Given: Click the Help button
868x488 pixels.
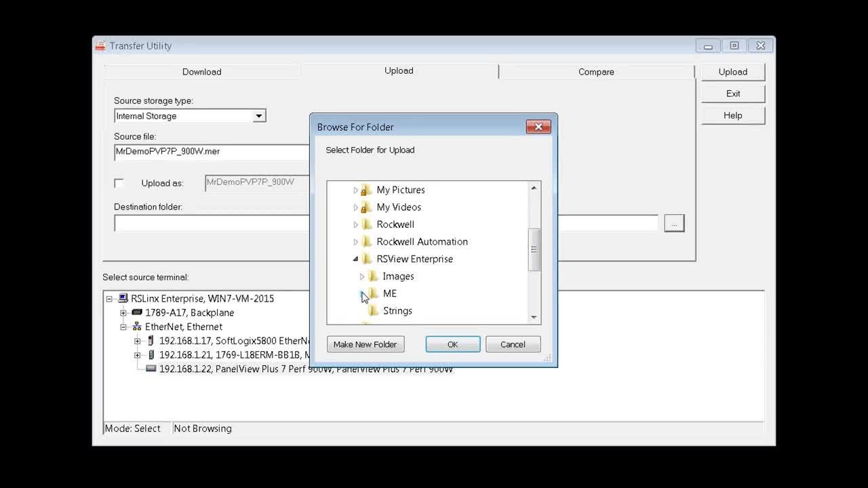Looking at the screenshot, I should coord(733,115).
